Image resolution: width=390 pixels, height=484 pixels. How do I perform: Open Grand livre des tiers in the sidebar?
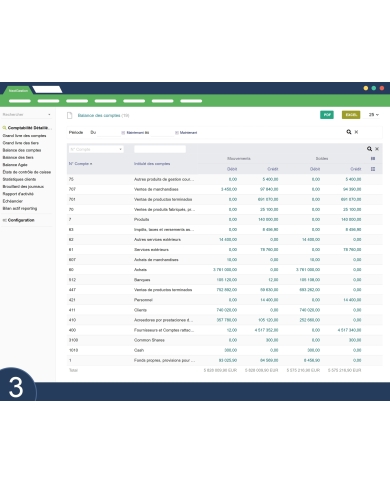[x=21, y=143]
